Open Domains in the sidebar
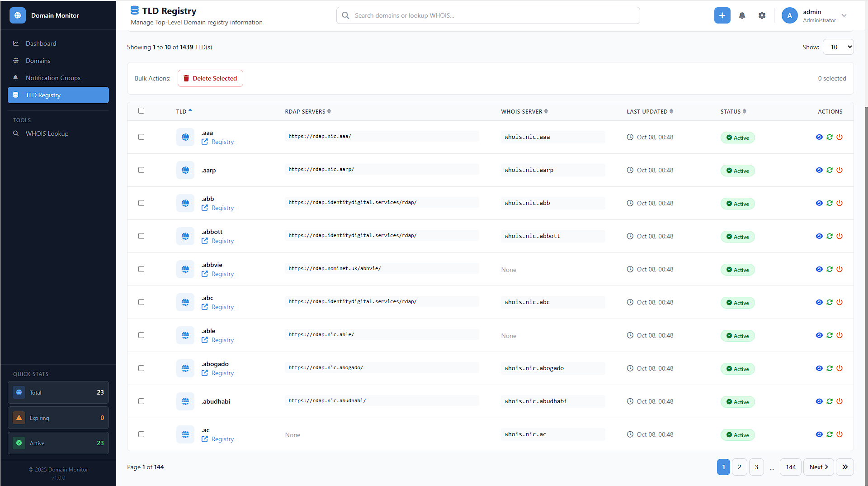The width and height of the screenshot is (868, 486). [x=38, y=61]
